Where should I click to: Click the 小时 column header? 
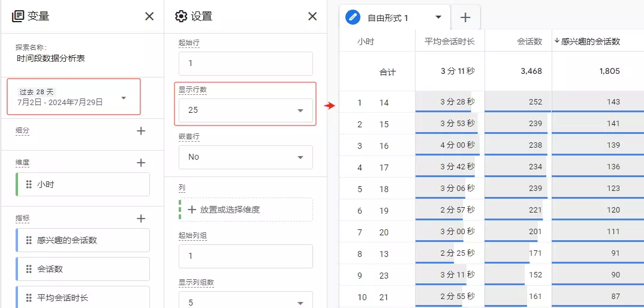click(x=366, y=41)
